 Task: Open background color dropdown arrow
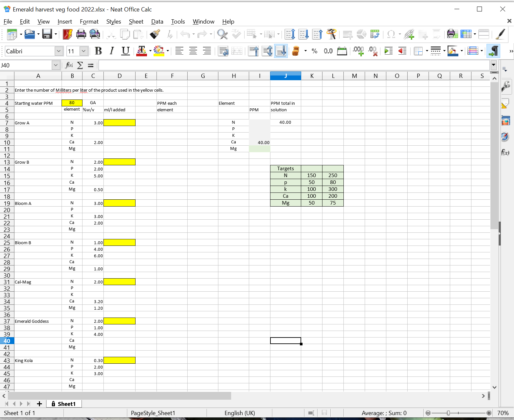168,51
